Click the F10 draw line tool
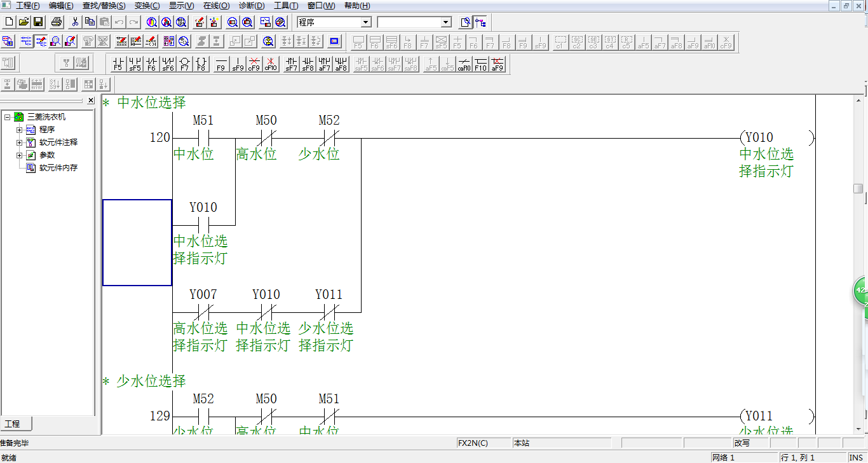This screenshot has width=868, height=463. coord(481,64)
